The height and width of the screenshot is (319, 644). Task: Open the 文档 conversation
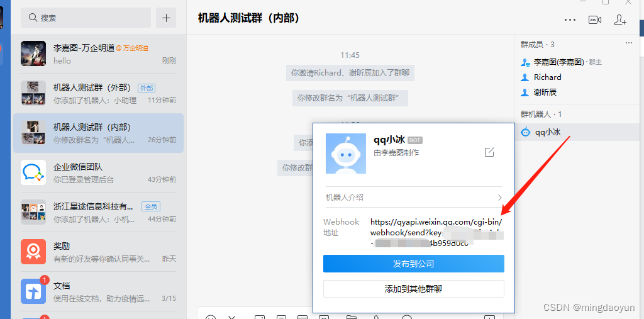[99, 291]
